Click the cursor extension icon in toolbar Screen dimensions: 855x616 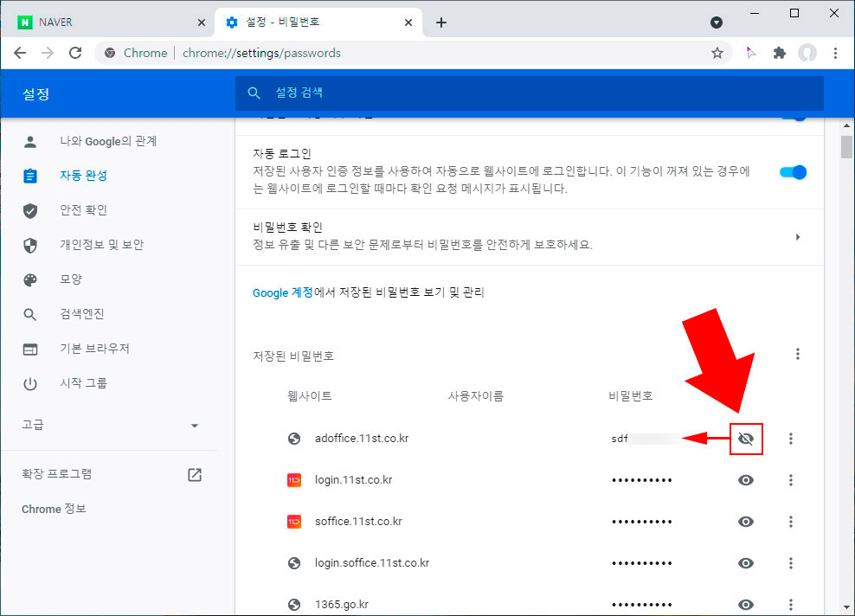(751, 53)
